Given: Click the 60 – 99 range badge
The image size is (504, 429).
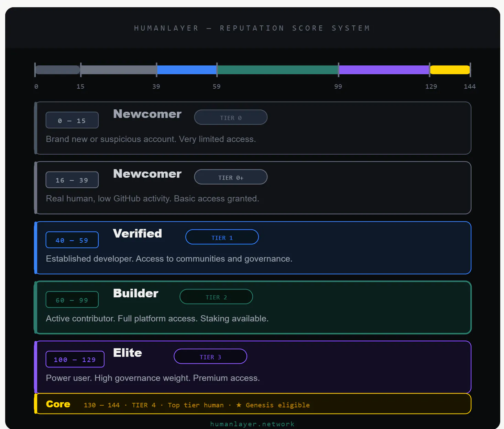Looking at the screenshot, I should tap(72, 300).
